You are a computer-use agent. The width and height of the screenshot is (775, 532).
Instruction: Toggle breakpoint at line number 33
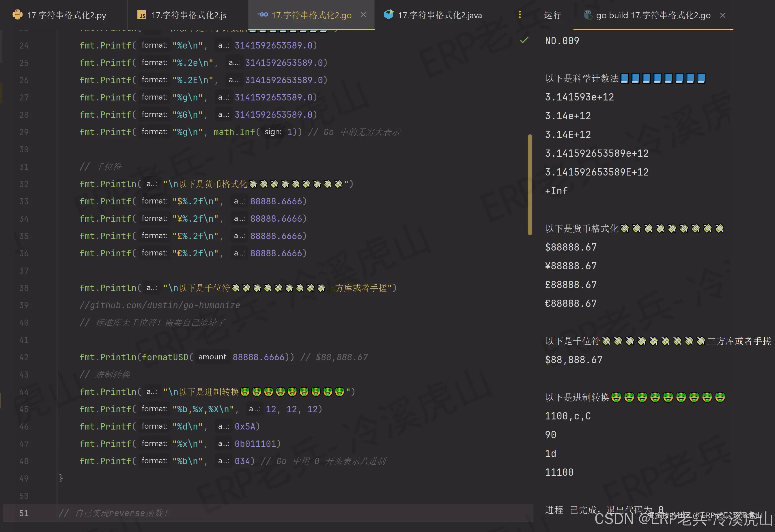(x=24, y=201)
